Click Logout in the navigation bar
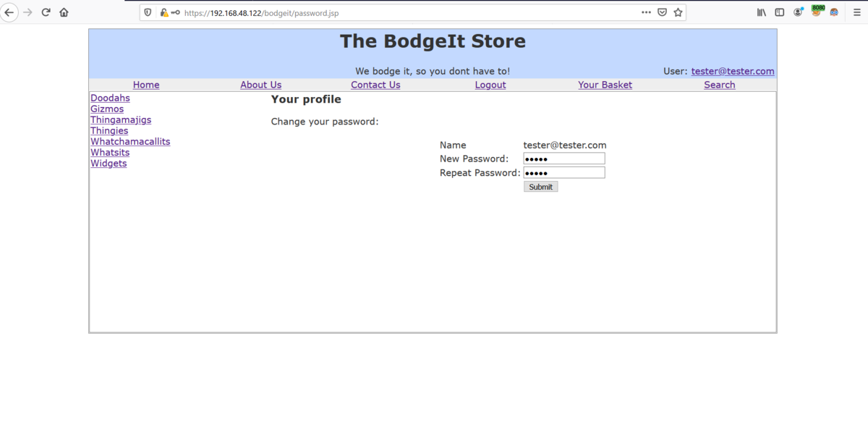The width and height of the screenshot is (868, 446). (x=490, y=85)
